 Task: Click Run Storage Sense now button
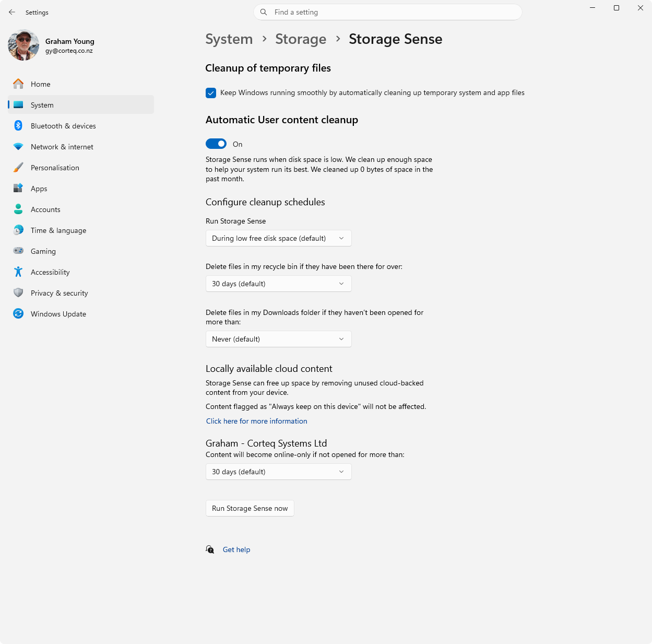tap(250, 508)
